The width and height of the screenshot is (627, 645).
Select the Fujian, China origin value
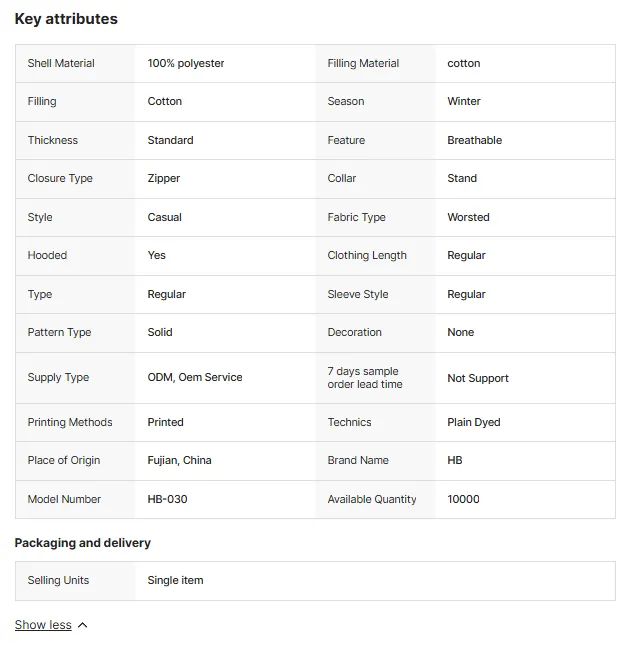point(179,460)
